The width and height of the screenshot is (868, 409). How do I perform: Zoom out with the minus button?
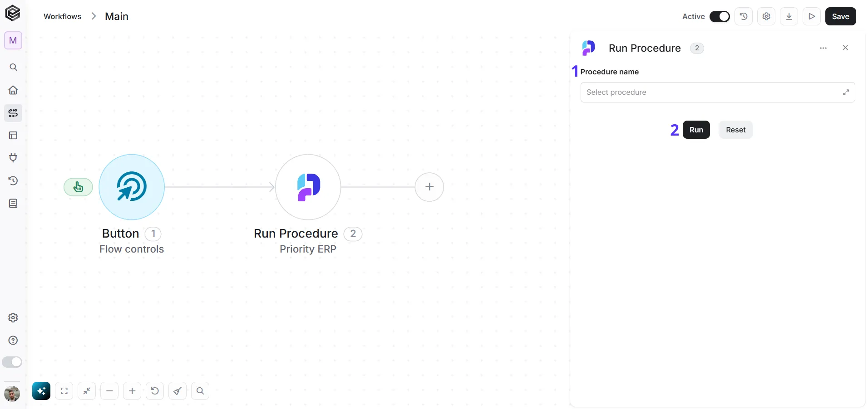(109, 391)
